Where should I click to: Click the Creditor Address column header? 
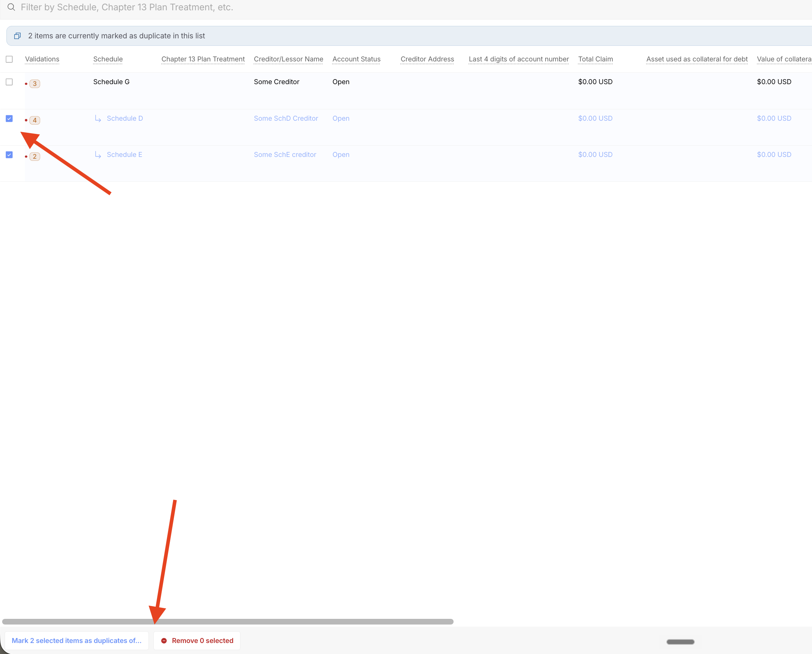coord(427,59)
